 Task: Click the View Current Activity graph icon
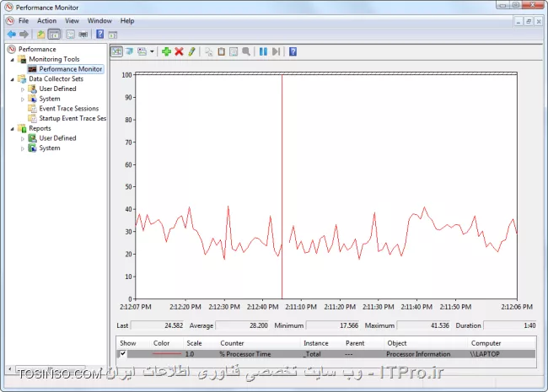pyautogui.click(x=116, y=51)
